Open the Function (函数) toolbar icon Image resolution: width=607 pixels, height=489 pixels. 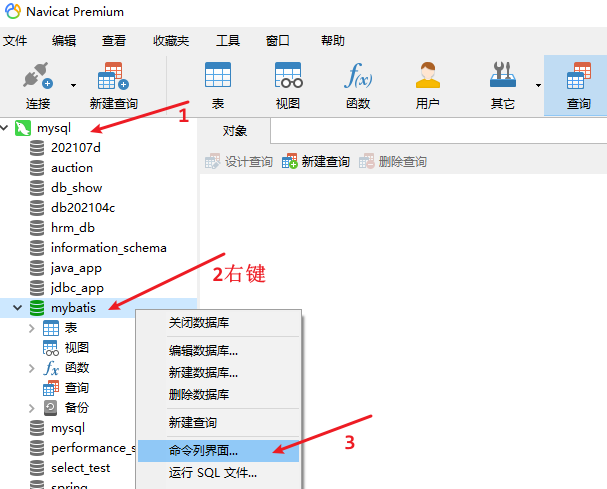click(x=358, y=75)
